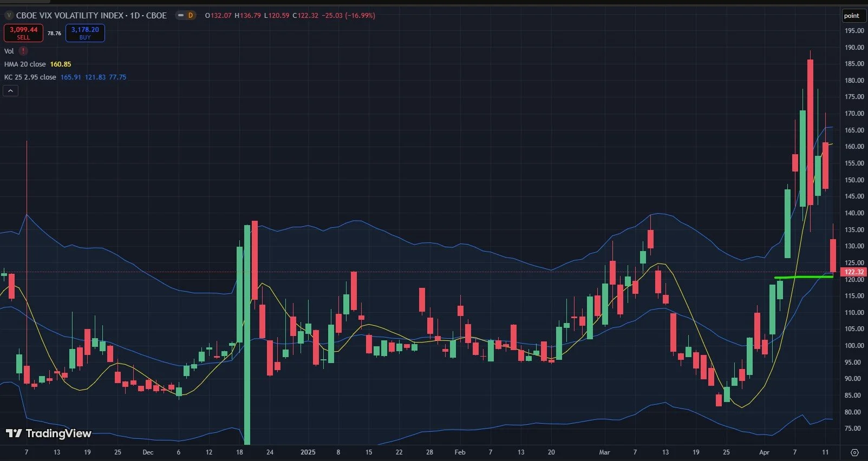Click the open price O132.07

tap(218, 16)
